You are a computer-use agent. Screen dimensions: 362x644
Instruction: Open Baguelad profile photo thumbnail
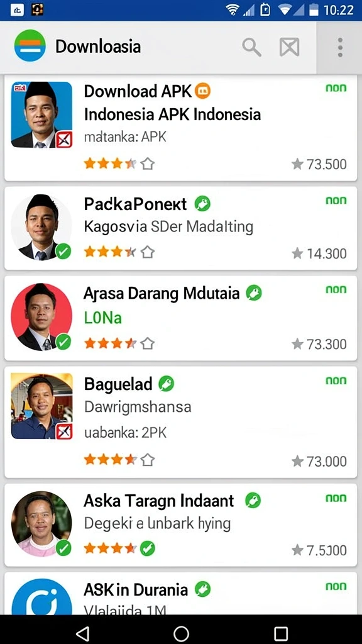pyautogui.click(x=42, y=406)
